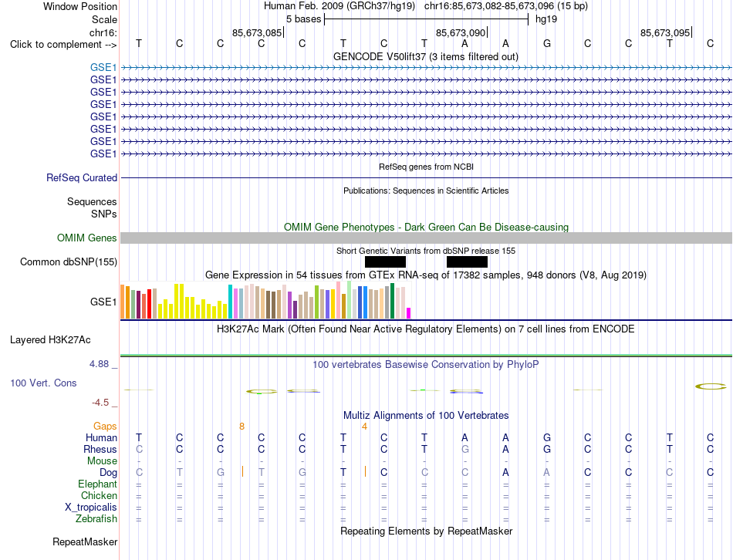Image resolution: width=733 pixels, height=560 pixels.
Task: Click the OMIM Genes track label
Action: tap(87, 238)
